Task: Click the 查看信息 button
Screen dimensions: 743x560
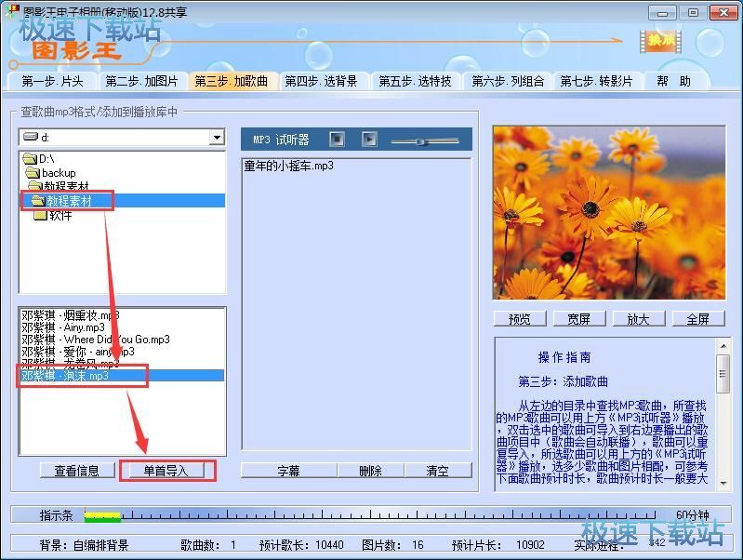Action: click(77, 471)
